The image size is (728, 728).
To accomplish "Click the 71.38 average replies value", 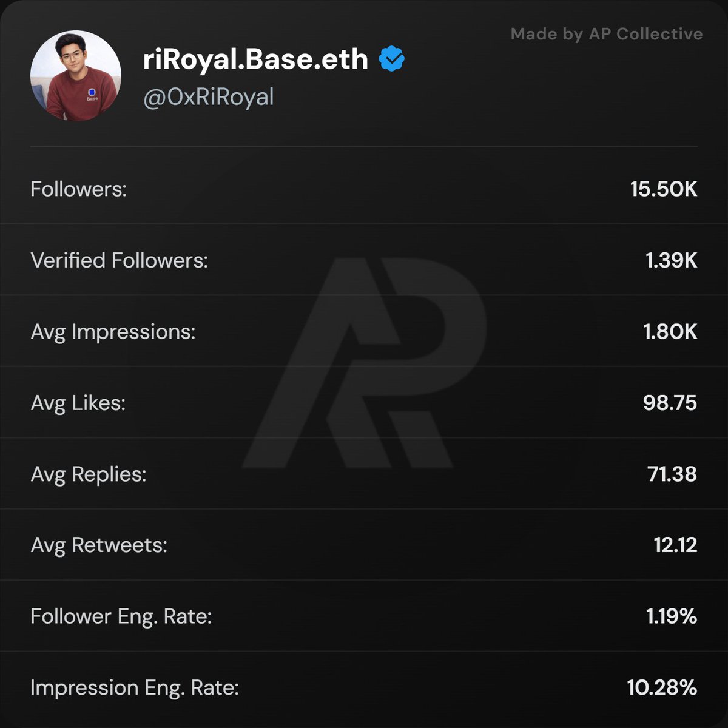I will point(672,474).
